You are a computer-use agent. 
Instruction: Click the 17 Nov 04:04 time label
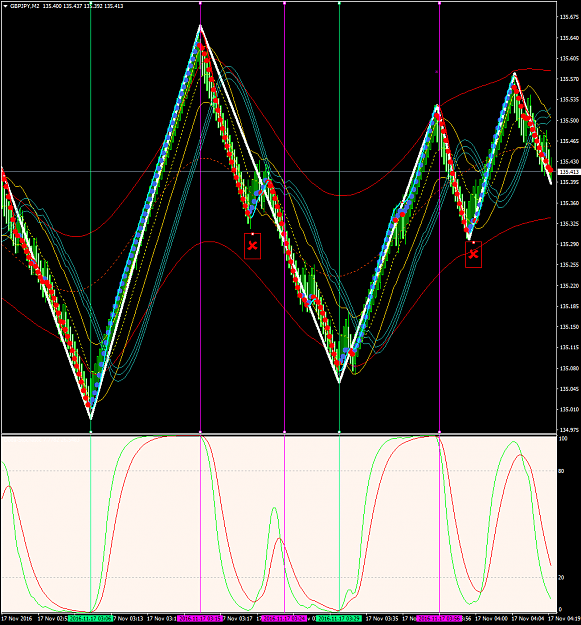tap(528, 619)
